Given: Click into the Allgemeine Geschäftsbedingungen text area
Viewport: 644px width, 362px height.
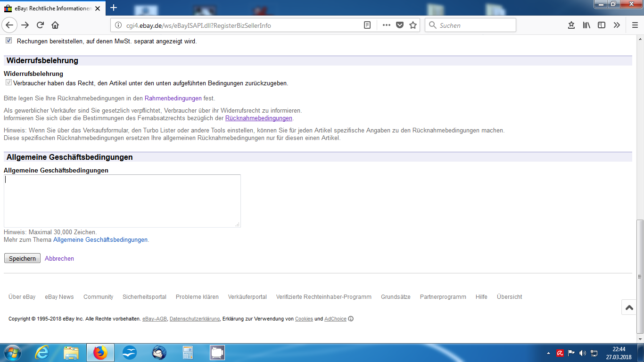Looking at the screenshot, I should tap(122, 201).
